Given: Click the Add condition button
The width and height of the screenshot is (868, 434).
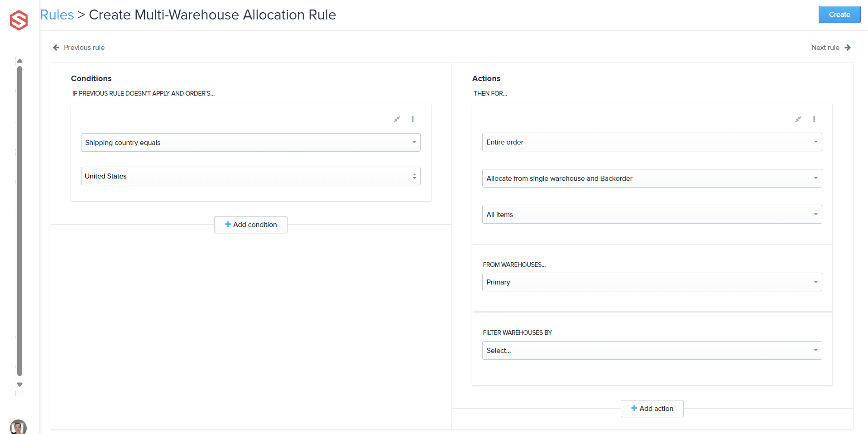Looking at the screenshot, I should coord(251,225).
